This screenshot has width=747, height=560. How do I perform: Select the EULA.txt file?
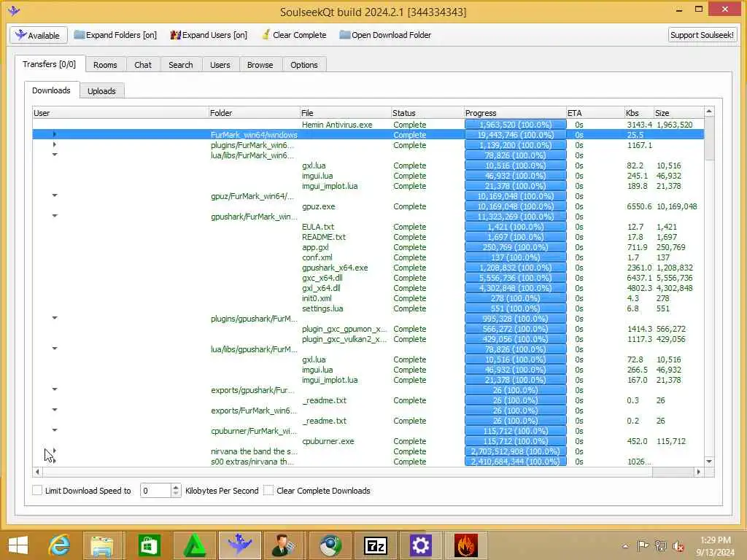(318, 227)
